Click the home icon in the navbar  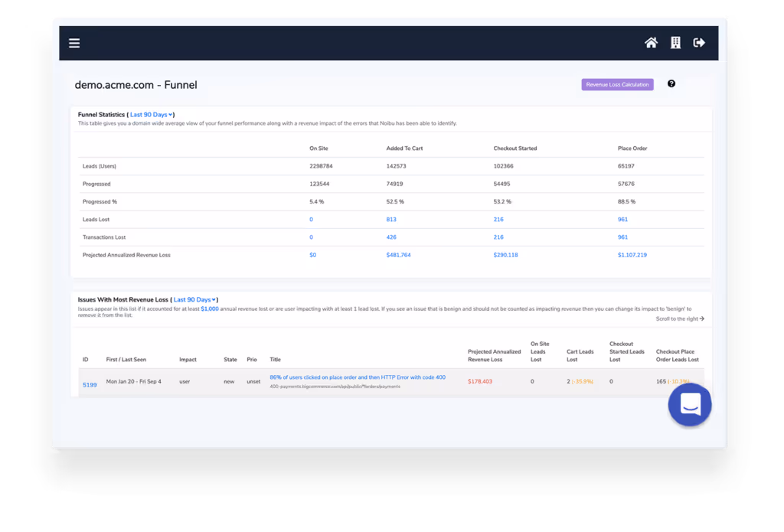(x=652, y=43)
